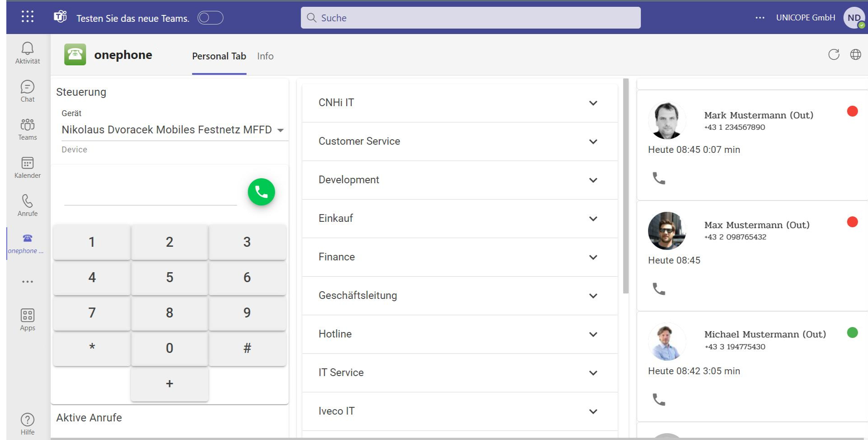
Task: Start a call with the green phone button
Action: point(261,192)
